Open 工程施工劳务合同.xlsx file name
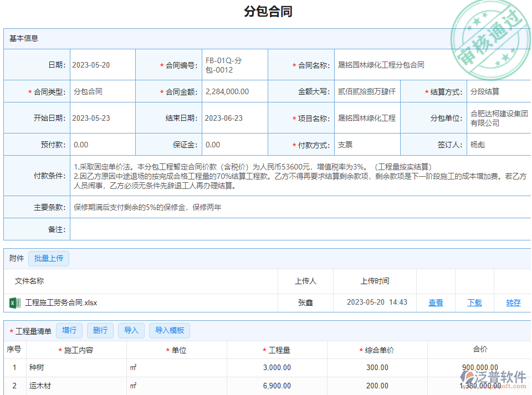Screen dimensions: 532x395 (x=61, y=302)
